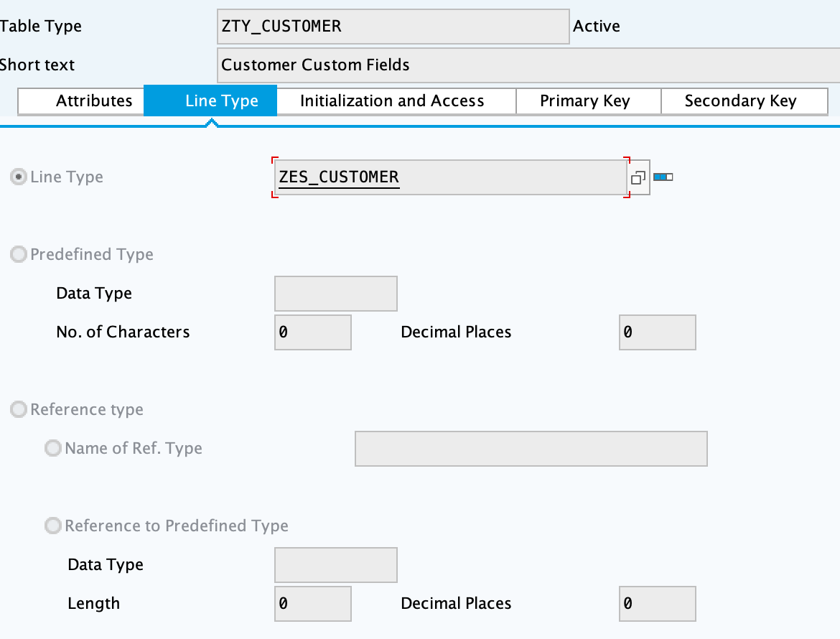Choose the Reference type radio option
The image size is (840, 639).
(x=18, y=410)
